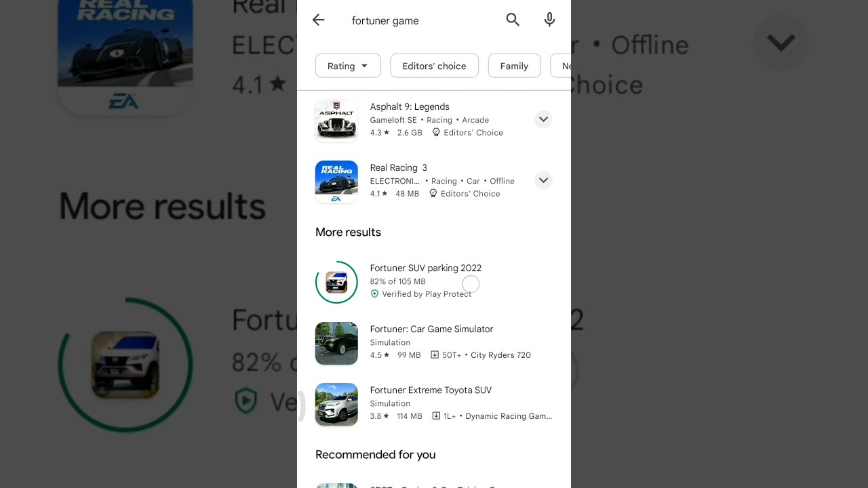Toggle the partially visible filter chip after Family

(x=561, y=66)
